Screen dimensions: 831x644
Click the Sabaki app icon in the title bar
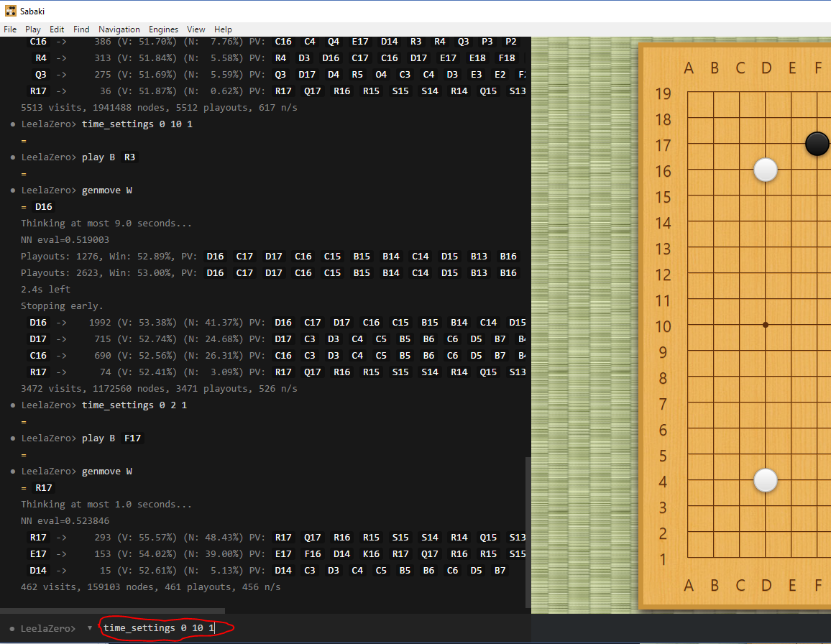point(10,10)
